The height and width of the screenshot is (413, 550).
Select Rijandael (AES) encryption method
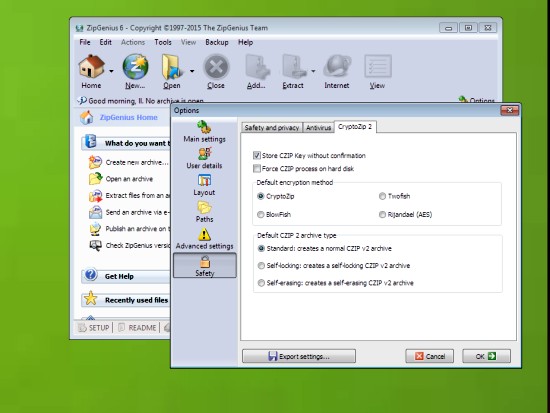click(x=382, y=214)
